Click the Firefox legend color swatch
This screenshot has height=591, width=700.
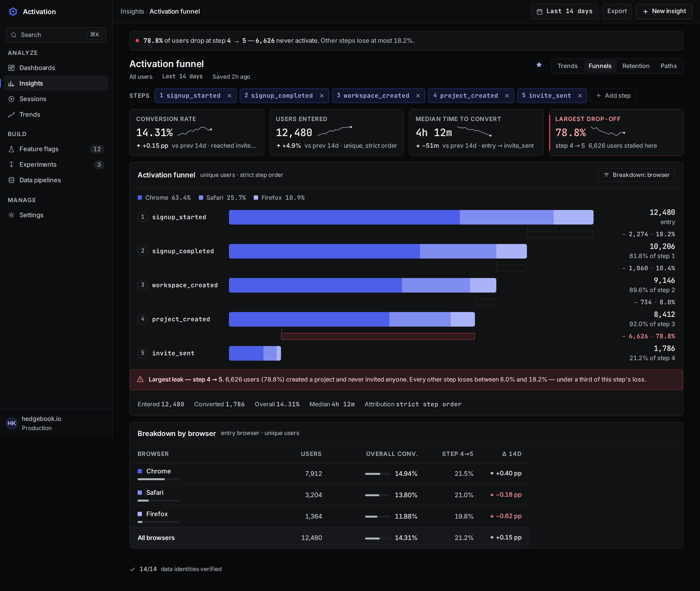256,198
